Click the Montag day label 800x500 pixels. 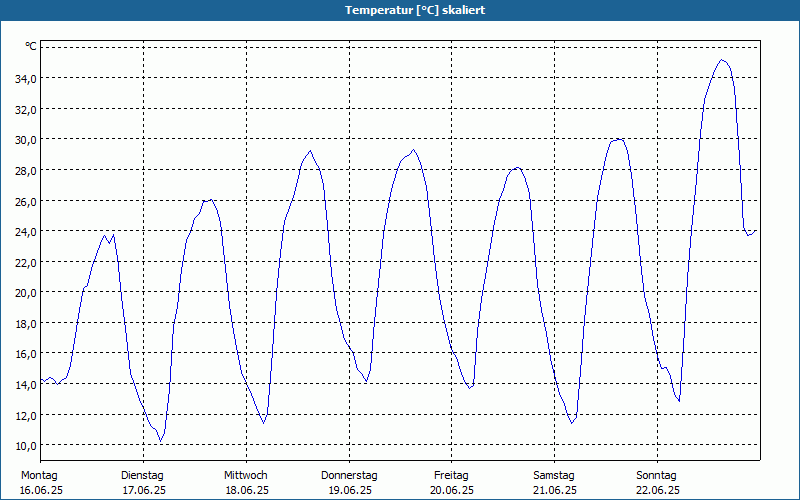[x=39, y=476]
